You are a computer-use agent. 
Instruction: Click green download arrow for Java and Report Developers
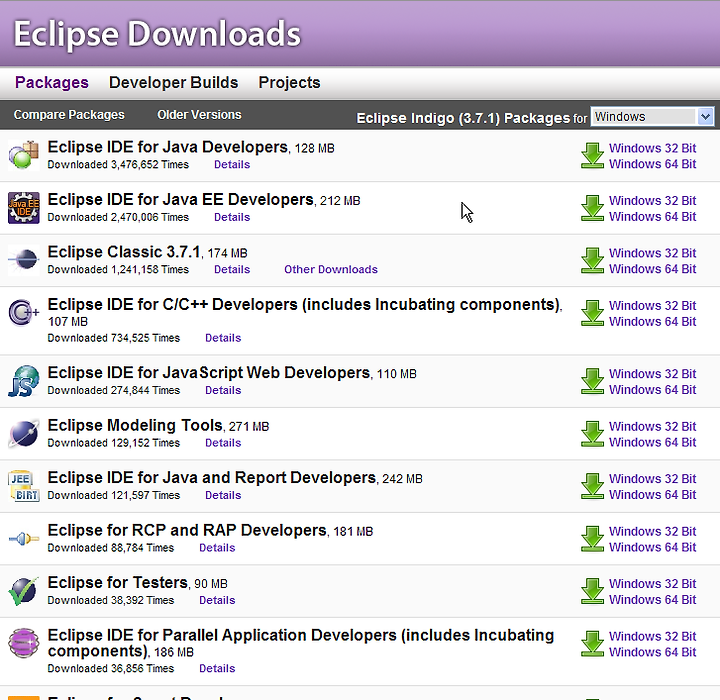click(x=592, y=486)
